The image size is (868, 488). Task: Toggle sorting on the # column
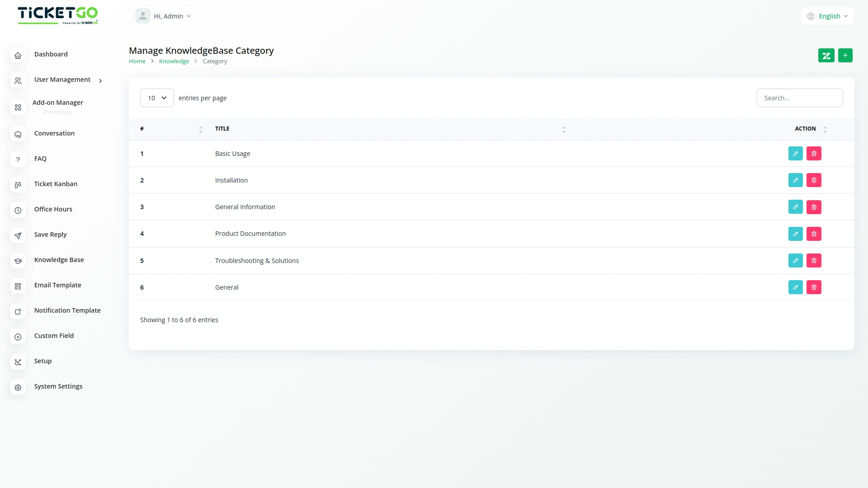pos(201,129)
